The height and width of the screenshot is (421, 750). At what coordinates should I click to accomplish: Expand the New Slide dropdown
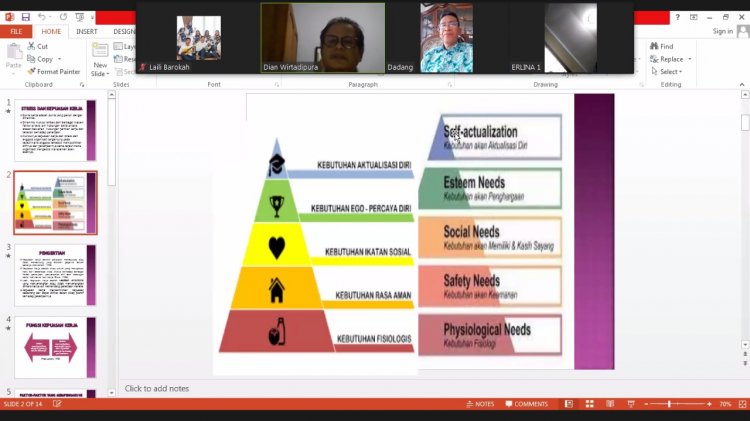tap(100, 74)
